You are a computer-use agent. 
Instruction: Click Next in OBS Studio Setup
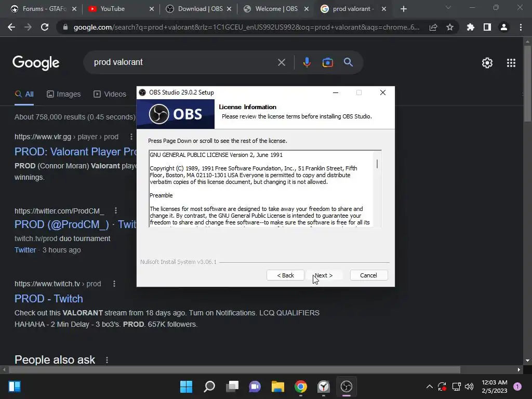[324, 275]
